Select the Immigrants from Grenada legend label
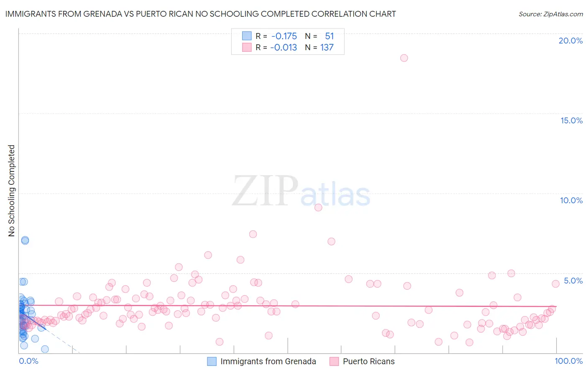The width and height of the screenshot is (588, 373). [x=268, y=361]
